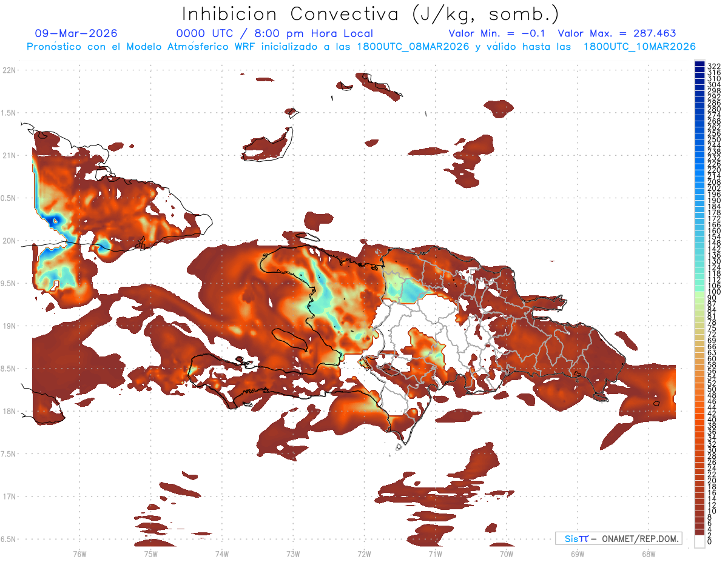Click the '73W' longitude label
Screen dimensions: 728x562
[293, 554]
